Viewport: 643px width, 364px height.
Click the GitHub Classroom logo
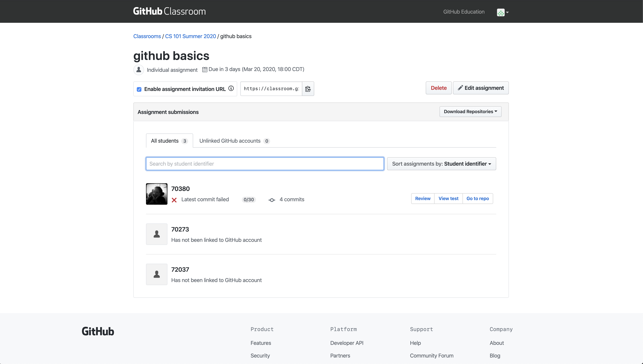(169, 11)
